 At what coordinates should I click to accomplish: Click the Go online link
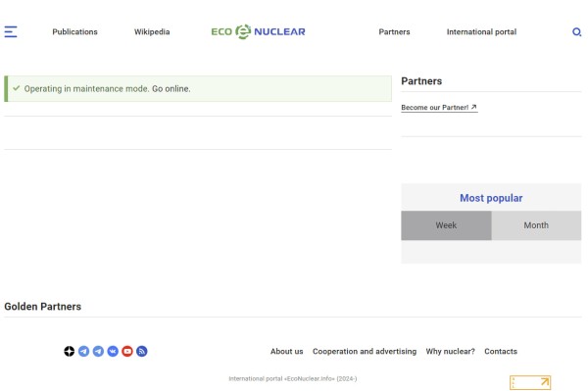171,89
